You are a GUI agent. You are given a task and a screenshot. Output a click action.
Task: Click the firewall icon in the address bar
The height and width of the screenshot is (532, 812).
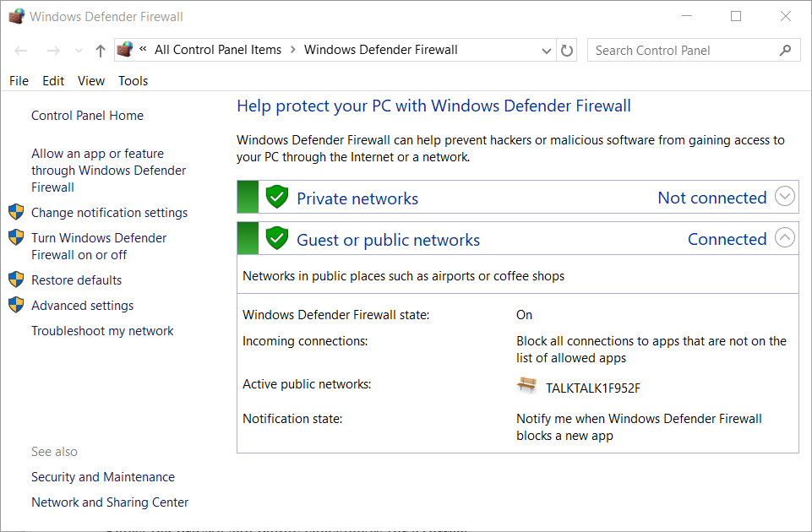tap(125, 50)
